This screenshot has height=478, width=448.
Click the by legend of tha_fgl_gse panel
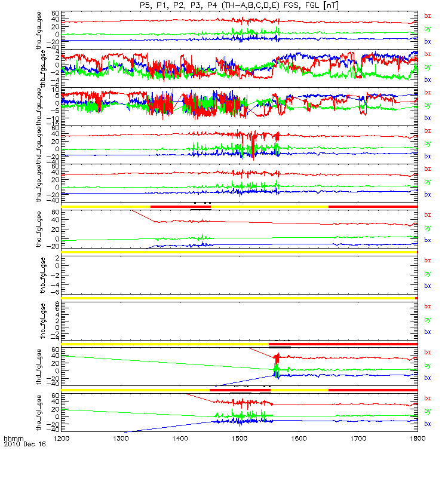[428, 228]
